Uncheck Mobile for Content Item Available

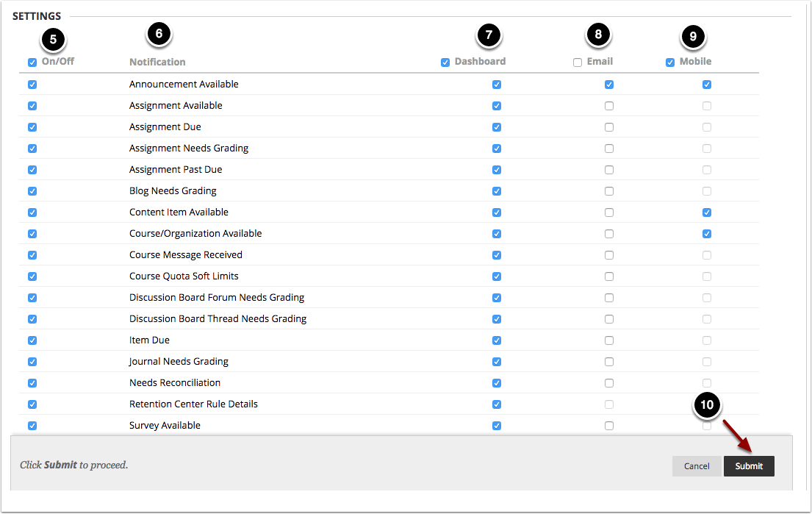[707, 213]
